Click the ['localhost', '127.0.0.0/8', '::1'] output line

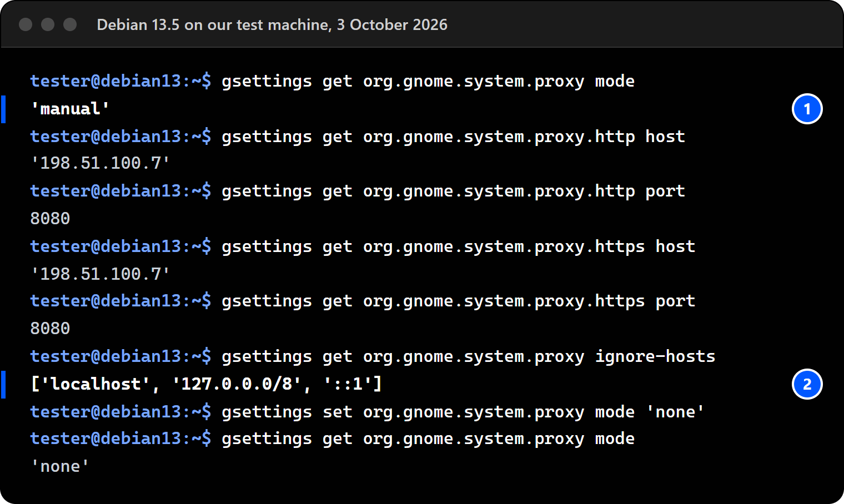pos(207,384)
